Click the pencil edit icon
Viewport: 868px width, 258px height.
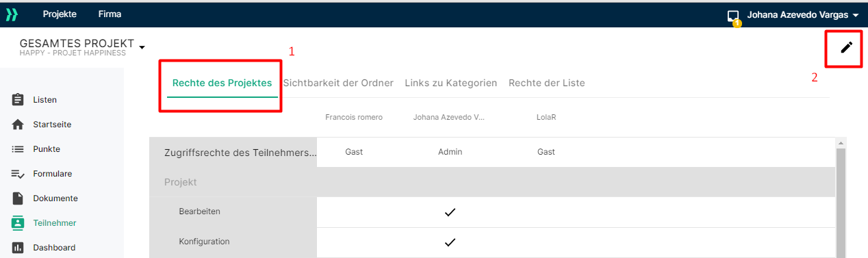click(847, 47)
